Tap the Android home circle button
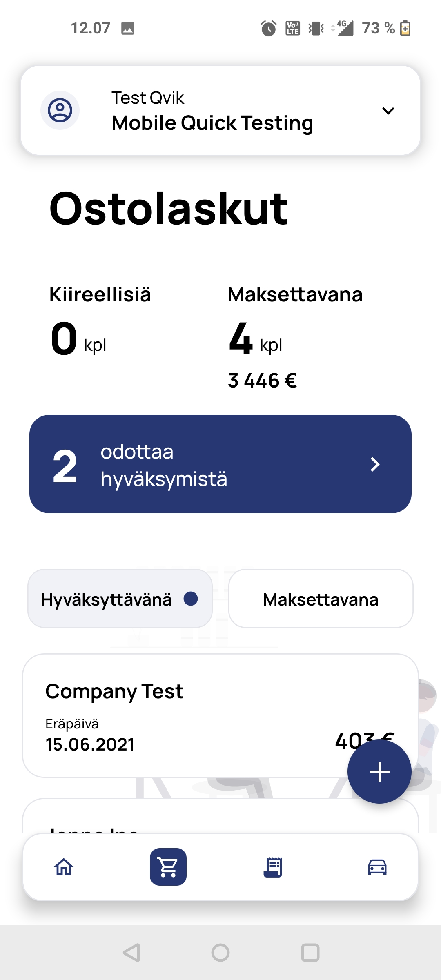The height and width of the screenshot is (980, 441). (220, 953)
